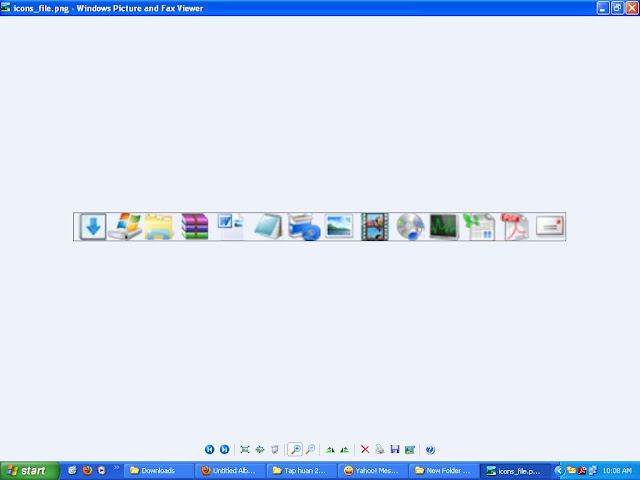Delete the image with red X

pyautogui.click(x=365, y=449)
